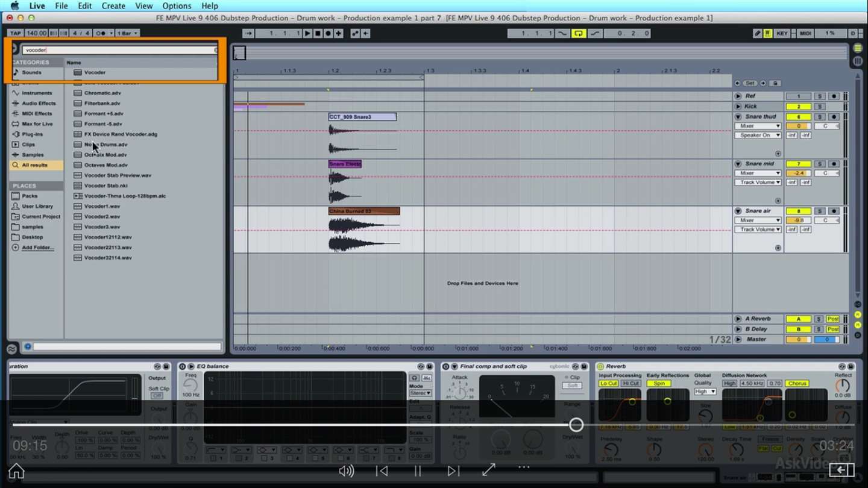Solo the Snare air track
868x488 pixels.
click(x=819, y=211)
